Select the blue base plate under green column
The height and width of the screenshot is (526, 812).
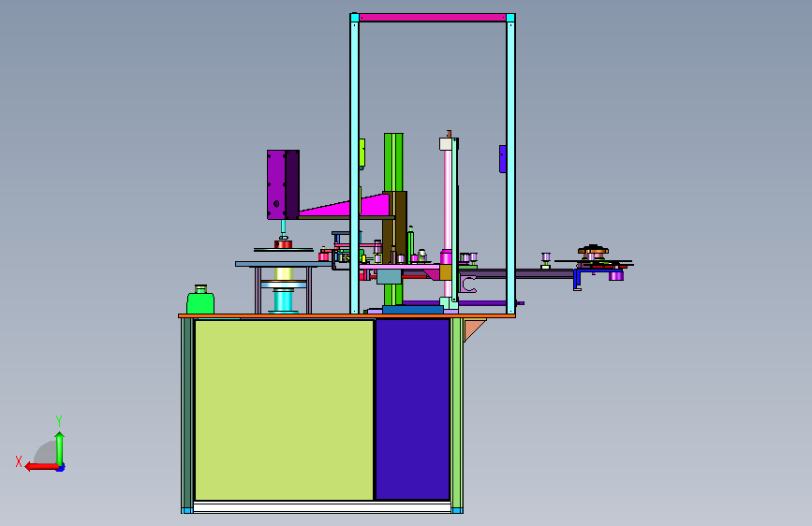click(413, 310)
